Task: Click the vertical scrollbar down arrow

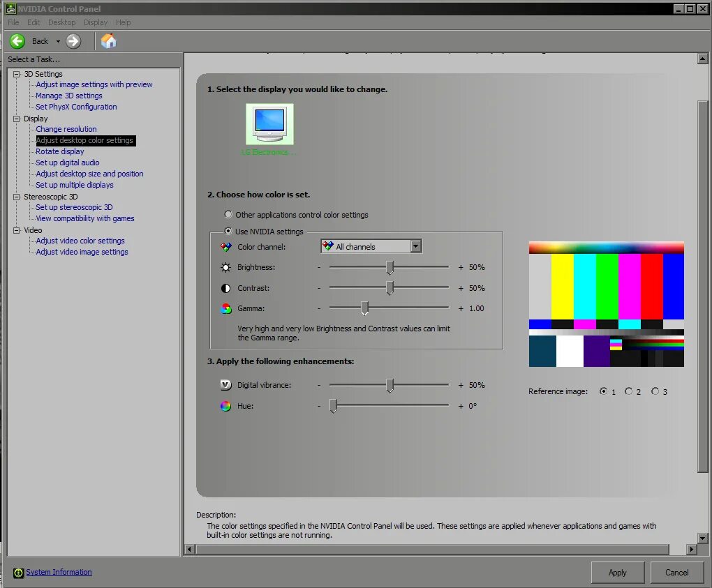Action: 702,538
